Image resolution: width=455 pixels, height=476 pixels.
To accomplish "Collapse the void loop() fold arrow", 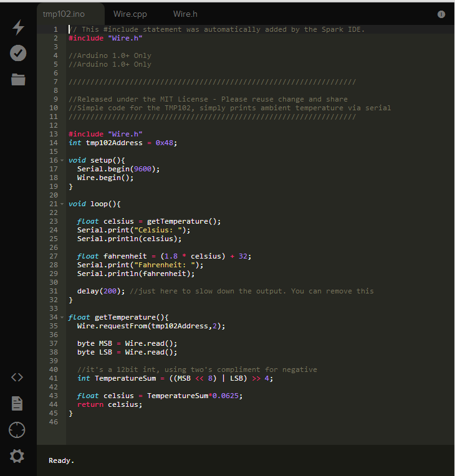I will pos(62,204).
